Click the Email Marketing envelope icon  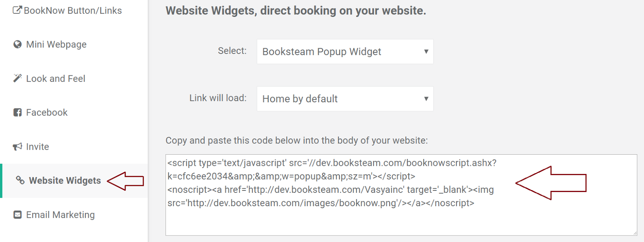(17, 215)
